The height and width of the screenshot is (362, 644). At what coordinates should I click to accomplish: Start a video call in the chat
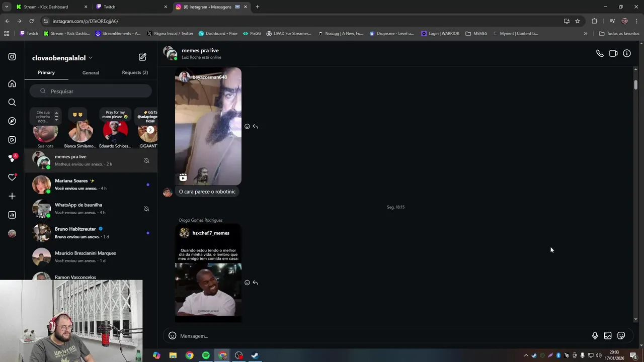[x=613, y=53]
